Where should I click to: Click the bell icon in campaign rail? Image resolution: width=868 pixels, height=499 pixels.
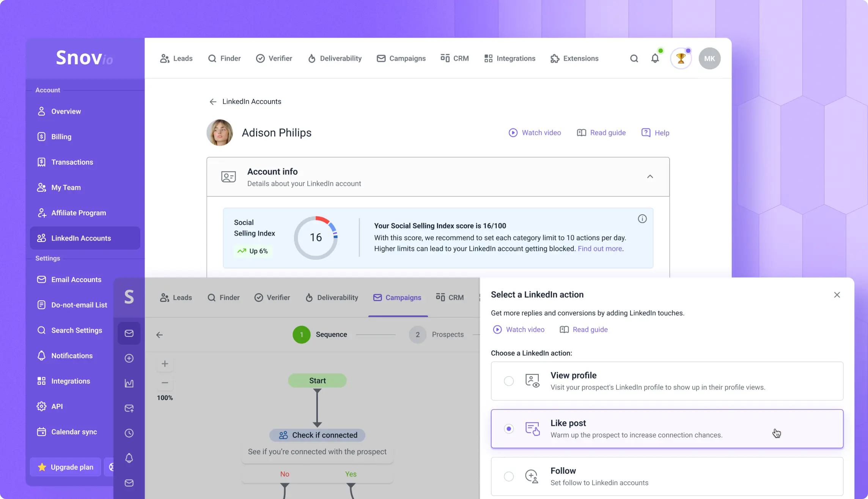pos(129,458)
